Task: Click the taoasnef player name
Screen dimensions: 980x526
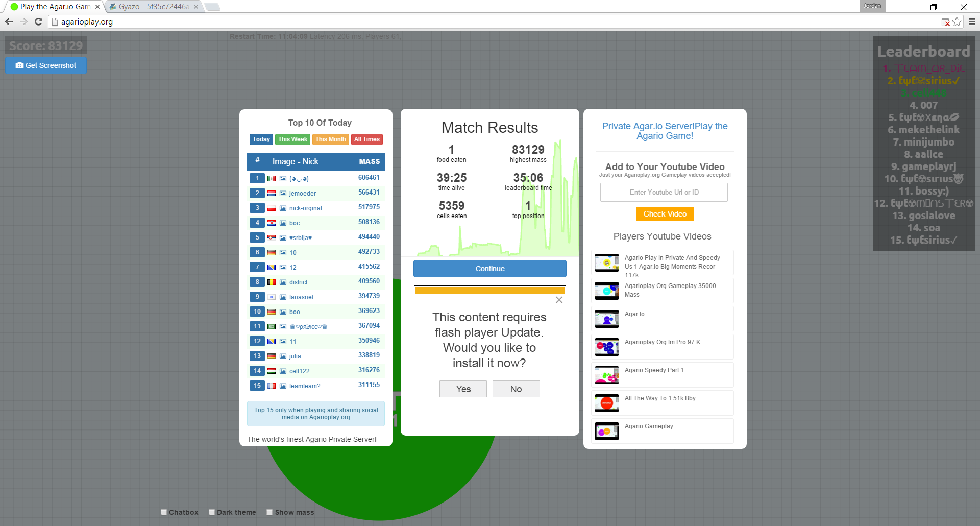Action: click(302, 297)
